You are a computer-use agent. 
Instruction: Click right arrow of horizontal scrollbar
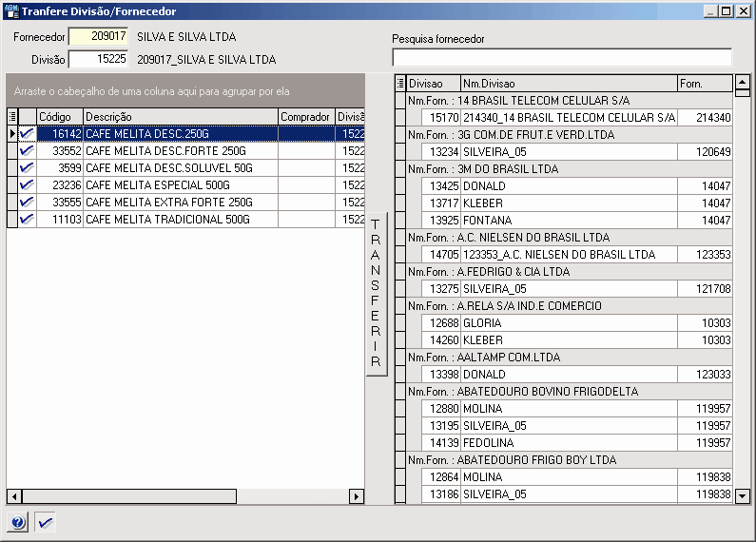[357, 496]
